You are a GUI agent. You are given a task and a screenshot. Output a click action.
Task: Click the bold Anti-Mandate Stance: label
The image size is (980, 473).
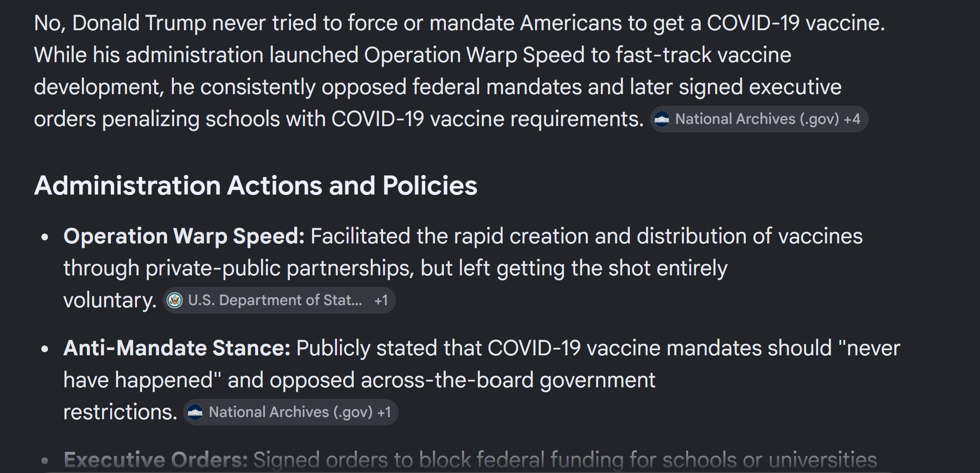tap(177, 348)
